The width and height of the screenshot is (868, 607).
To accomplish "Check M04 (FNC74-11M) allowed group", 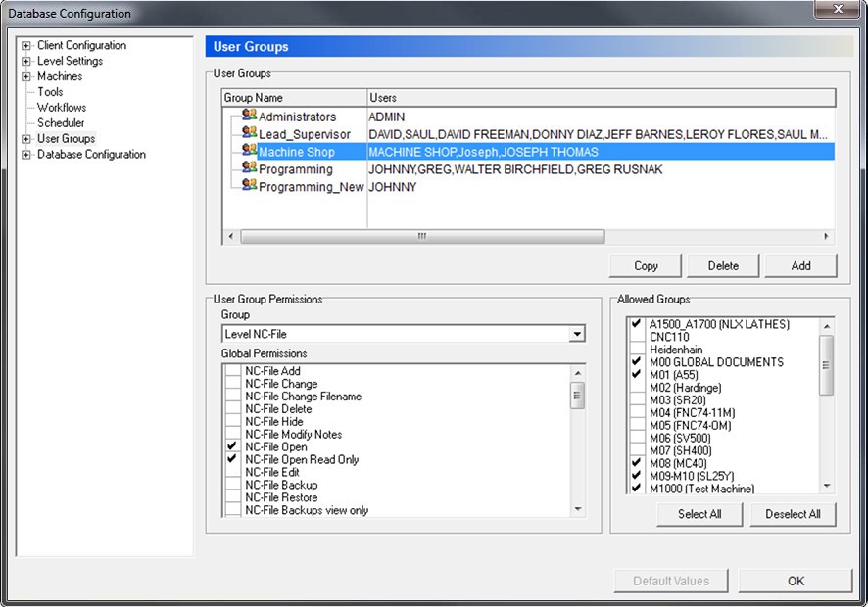I will point(637,413).
